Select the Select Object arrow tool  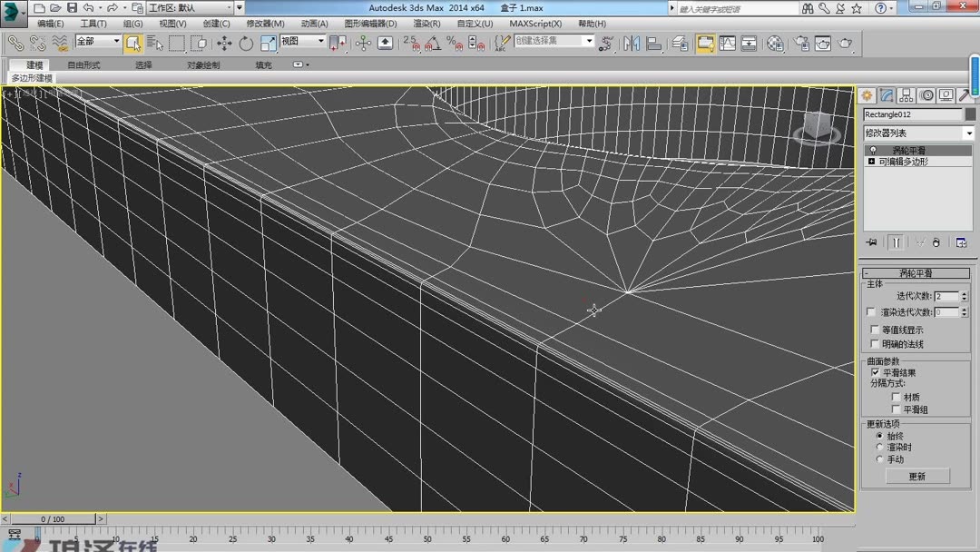pyautogui.click(x=133, y=43)
